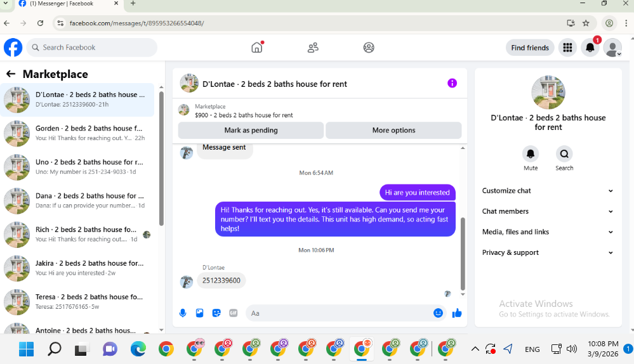Open the apps menu grid icon
The image size is (634, 364).
[568, 48]
